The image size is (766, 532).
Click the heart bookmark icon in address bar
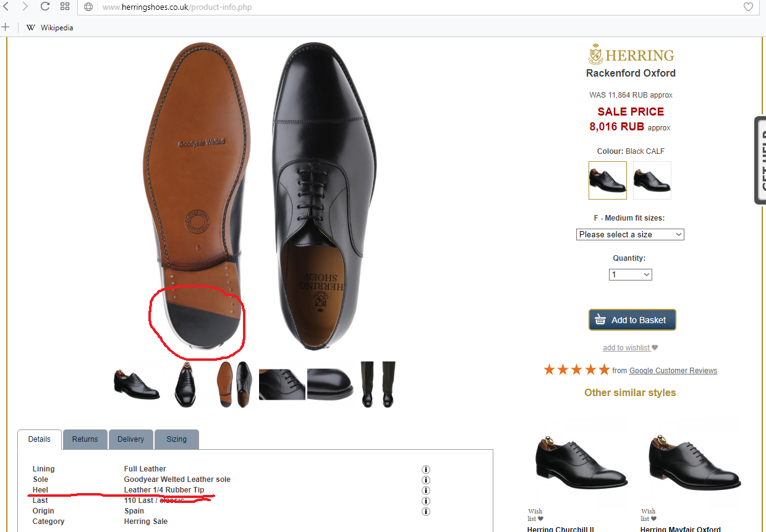[748, 7]
